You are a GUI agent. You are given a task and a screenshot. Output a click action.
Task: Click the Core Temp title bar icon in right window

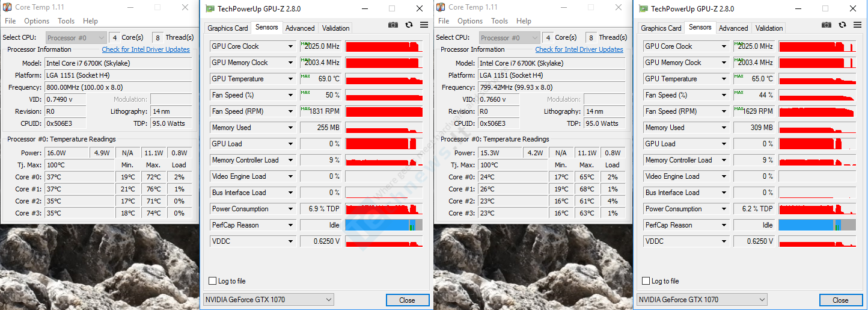[x=441, y=7]
